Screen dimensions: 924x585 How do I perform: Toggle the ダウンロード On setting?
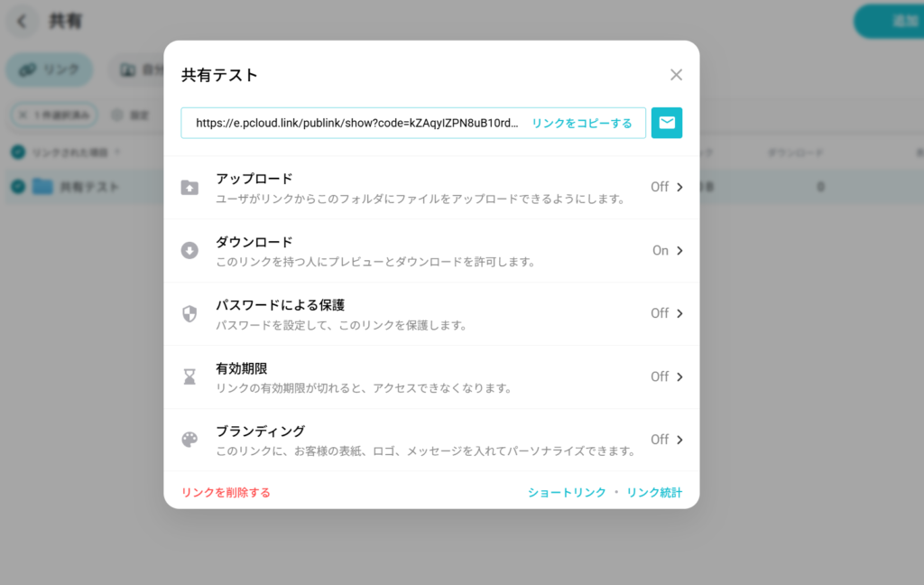(x=661, y=250)
